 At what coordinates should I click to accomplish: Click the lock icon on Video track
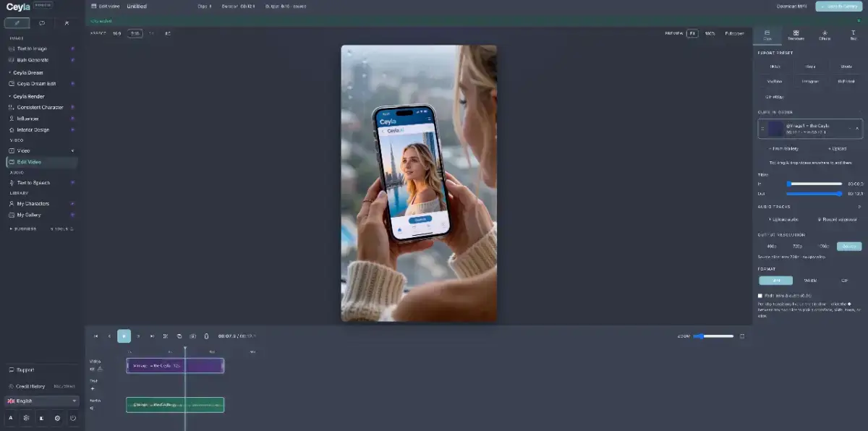point(100,369)
